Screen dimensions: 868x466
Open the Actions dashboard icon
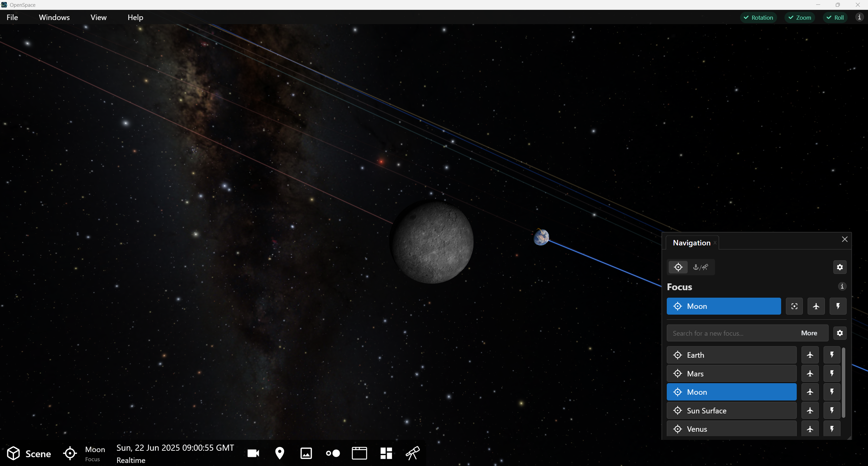tap(386, 453)
